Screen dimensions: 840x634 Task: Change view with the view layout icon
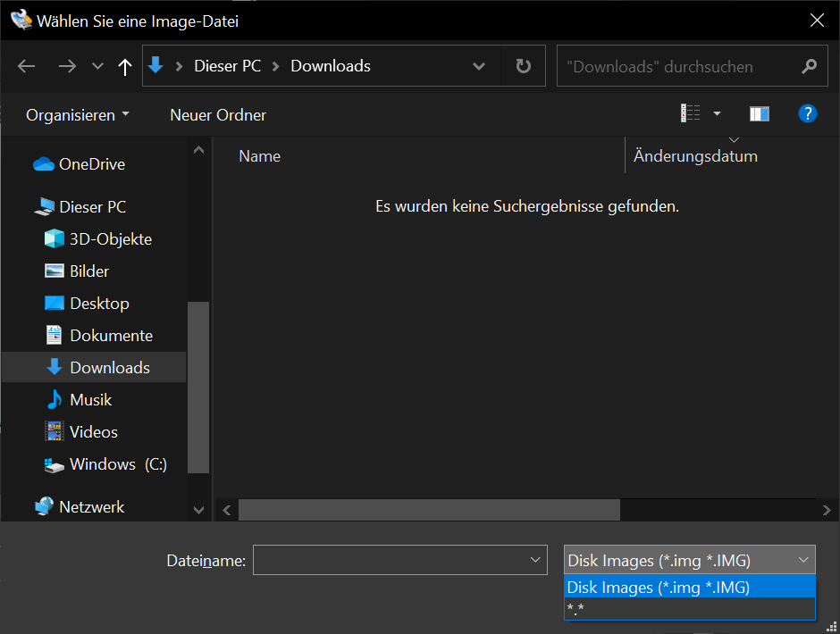(x=690, y=113)
